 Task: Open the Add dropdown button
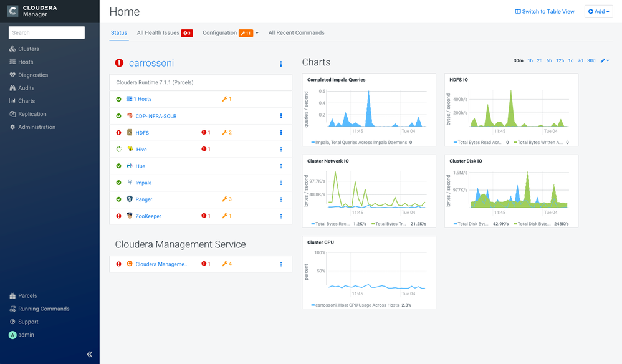(598, 11)
